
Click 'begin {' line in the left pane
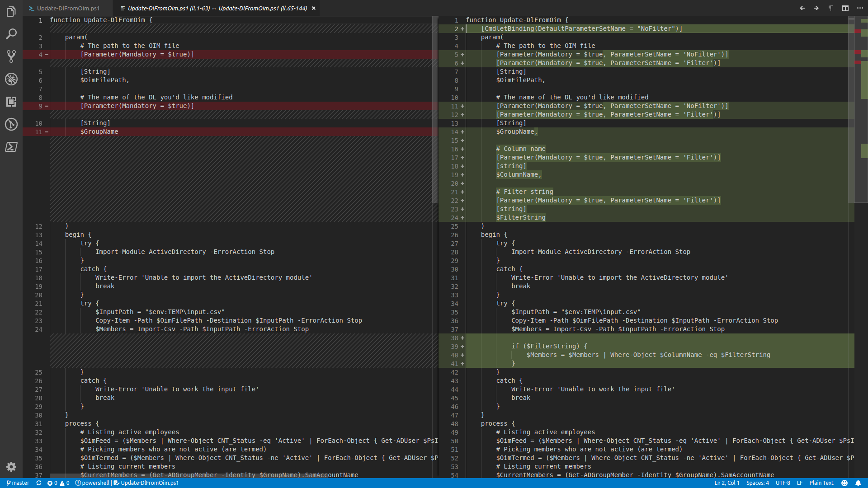coord(78,235)
